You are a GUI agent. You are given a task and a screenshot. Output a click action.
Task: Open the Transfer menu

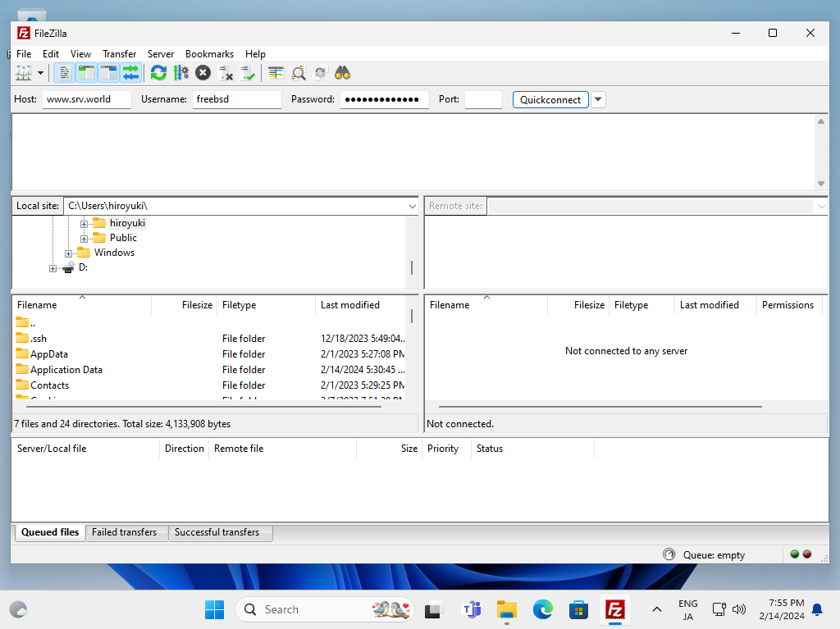click(x=120, y=54)
